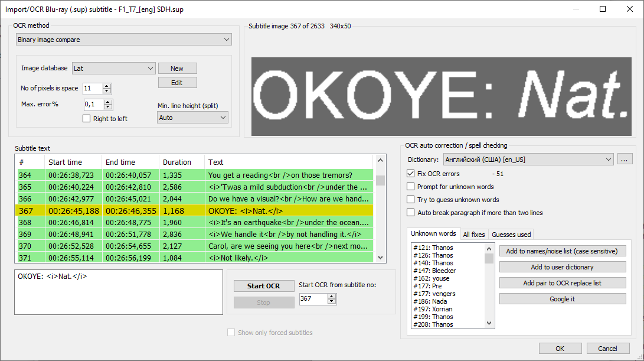
Task: Enable Prompt for unknown words
Action: click(409, 187)
